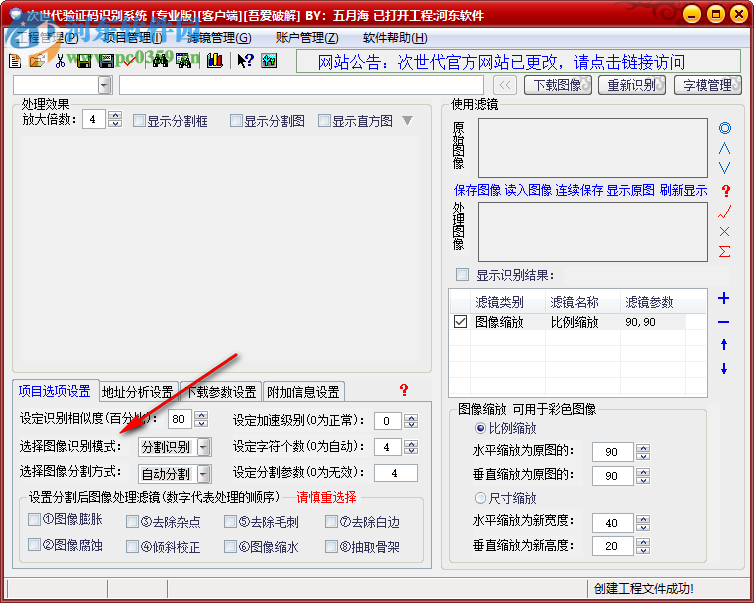Click the blue minus icon to remove a filter
Viewport: 754px width, 603px height.
pos(724,322)
